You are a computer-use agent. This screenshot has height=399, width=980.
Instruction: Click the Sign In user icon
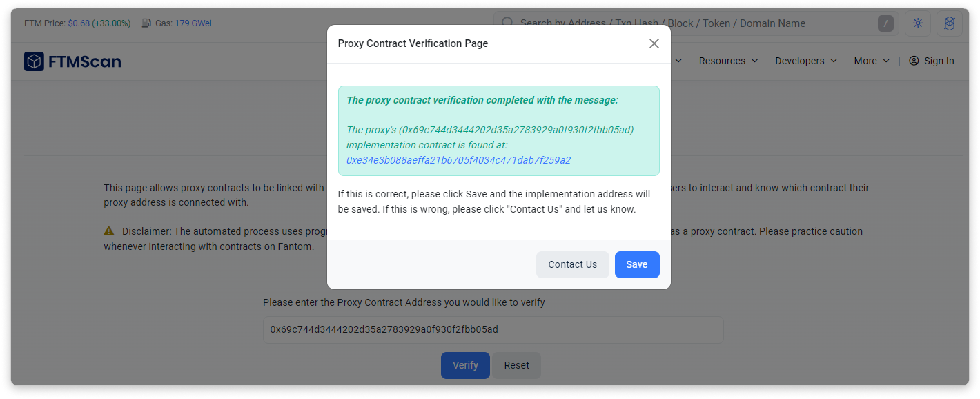coord(914,61)
